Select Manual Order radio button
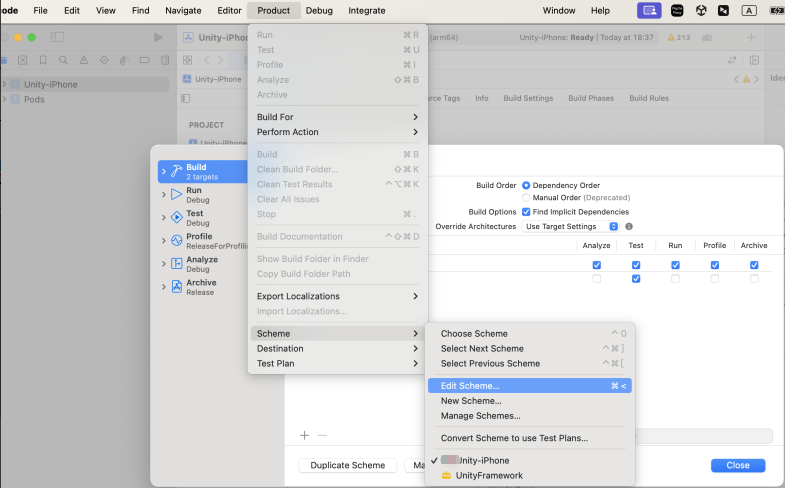785x488 pixels. [x=526, y=198]
